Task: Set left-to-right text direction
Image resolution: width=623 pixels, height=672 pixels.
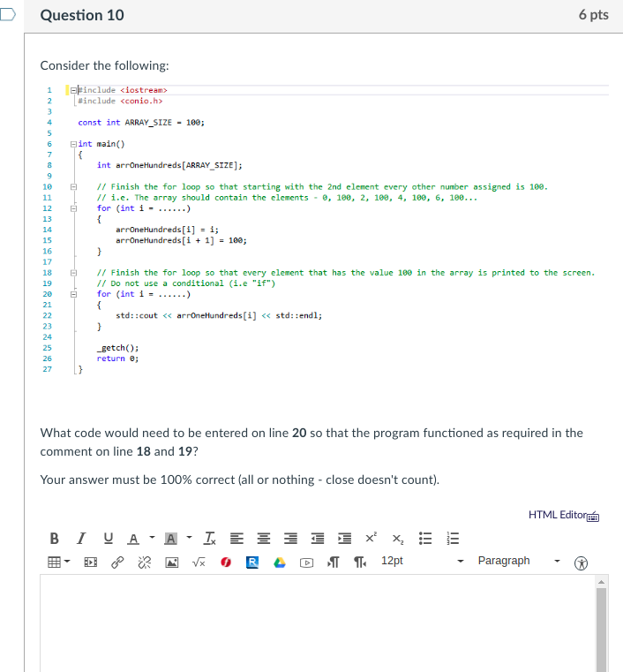Action: pyautogui.click(x=334, y=562)
